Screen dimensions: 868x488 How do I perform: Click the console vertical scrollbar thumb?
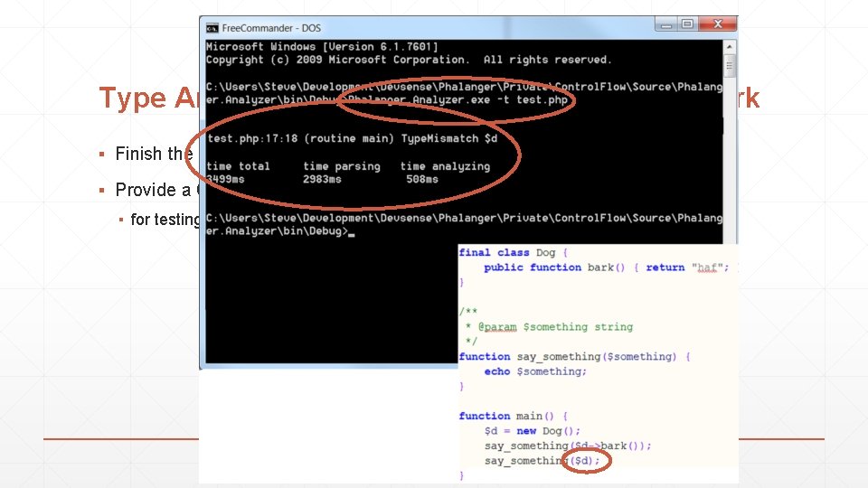coord(729,66)
